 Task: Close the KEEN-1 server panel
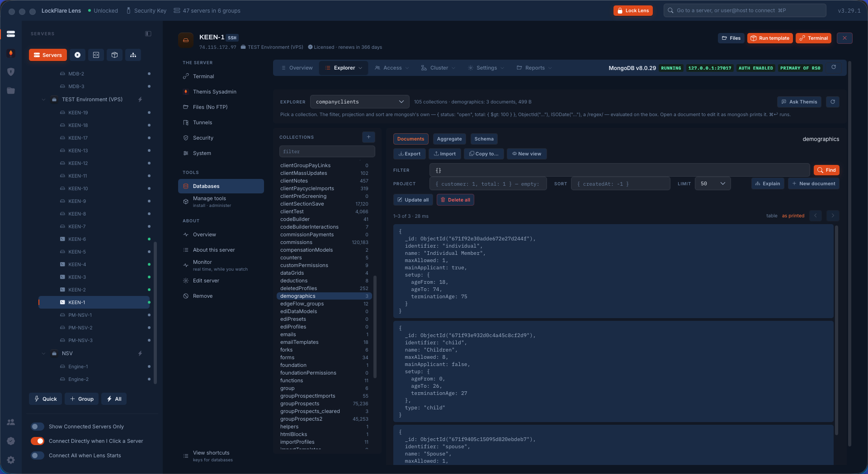click(844, 38)
